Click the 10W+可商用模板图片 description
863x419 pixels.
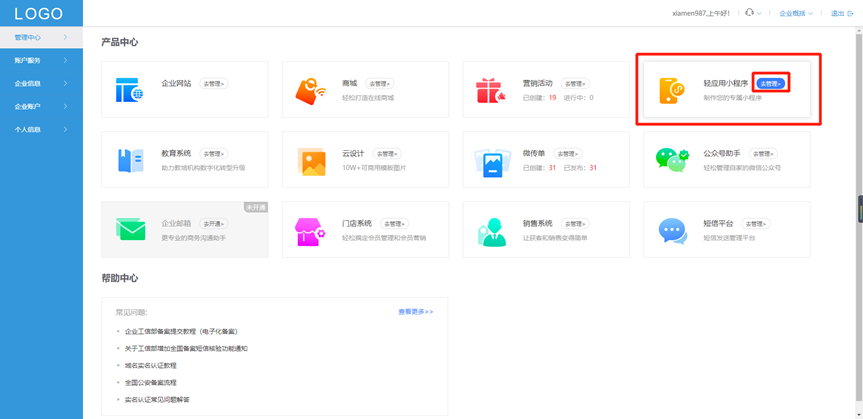374,168
